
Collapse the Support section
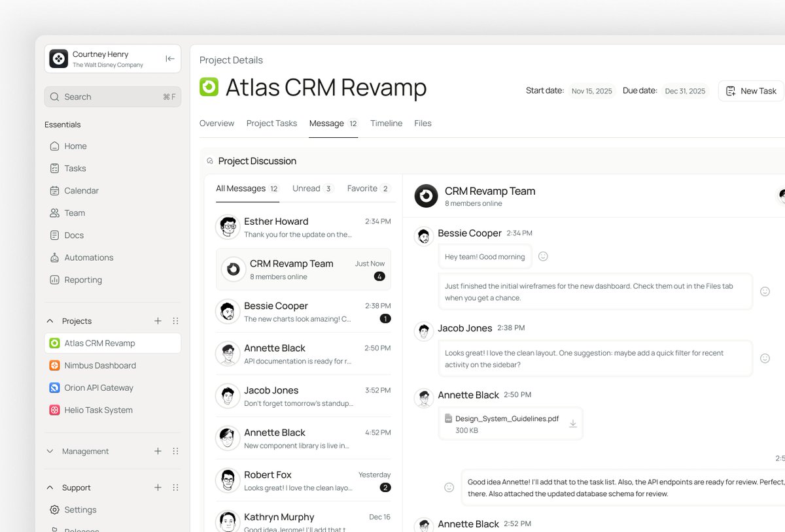coord(50,488)
